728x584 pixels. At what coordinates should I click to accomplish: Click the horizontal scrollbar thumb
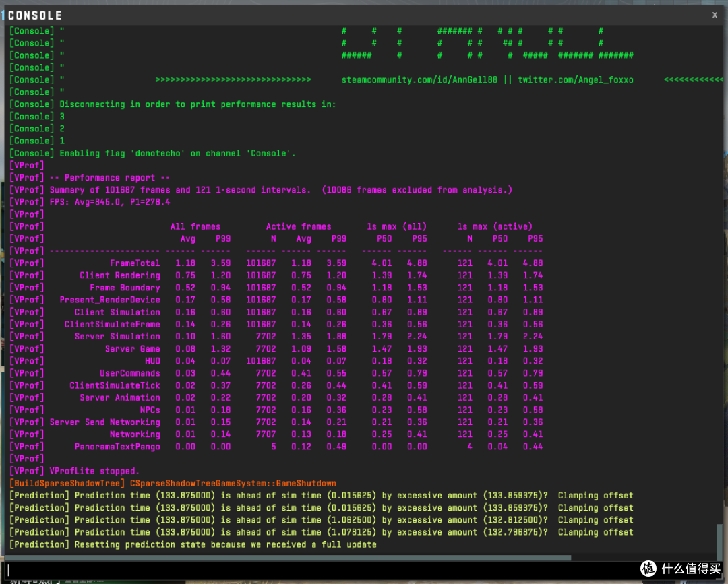289,558
